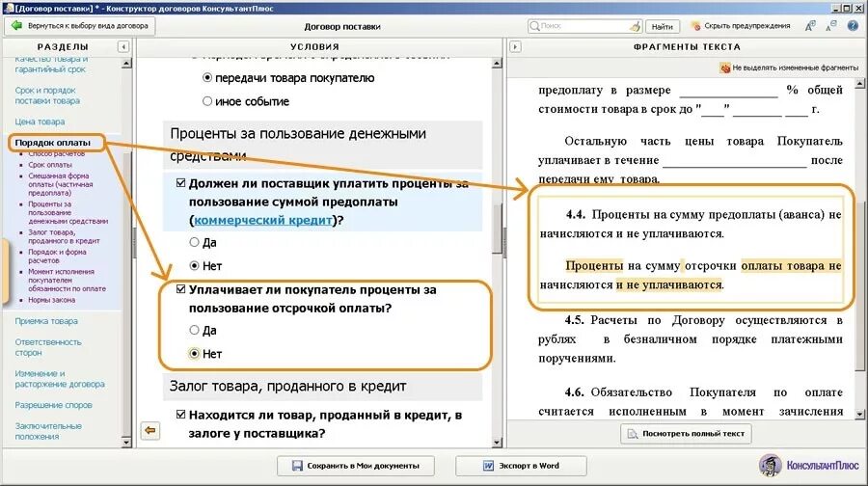This screenshot has height=486, width=868.
Task: Select Нет for the коммерческий кредит question
Action: (x=194, y=266)
